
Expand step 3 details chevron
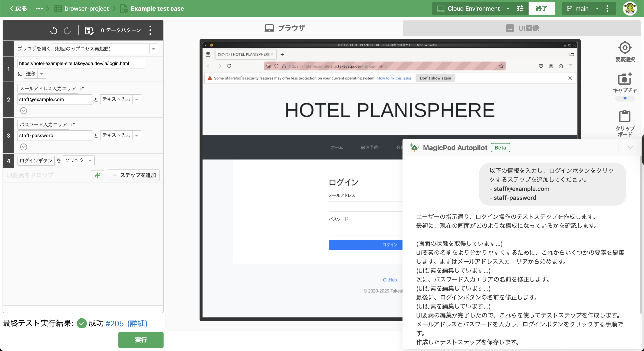pos(23,147)
